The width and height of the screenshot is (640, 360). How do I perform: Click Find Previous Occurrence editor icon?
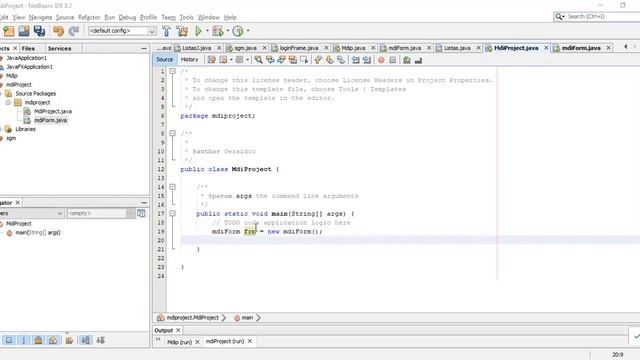coord(270,60)
